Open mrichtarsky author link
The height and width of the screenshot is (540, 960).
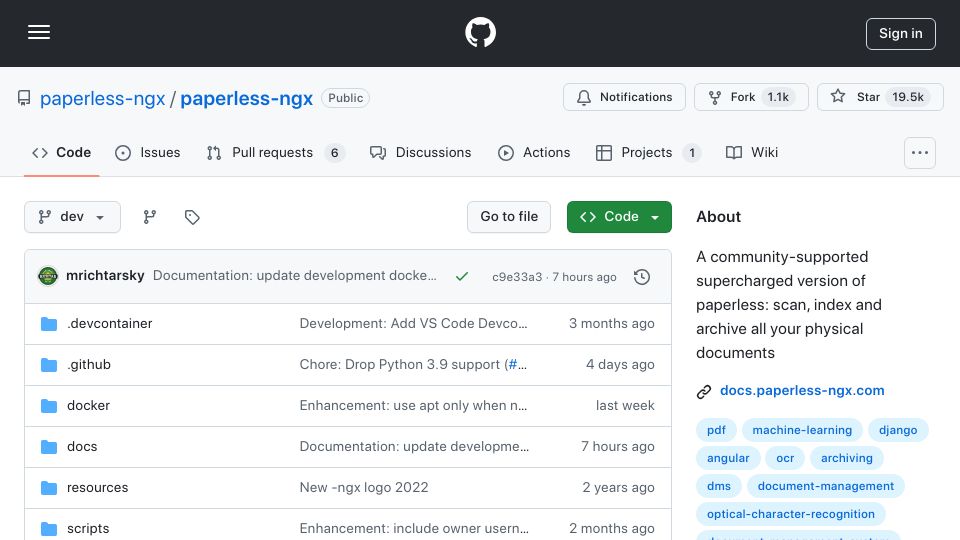[105, 276]
